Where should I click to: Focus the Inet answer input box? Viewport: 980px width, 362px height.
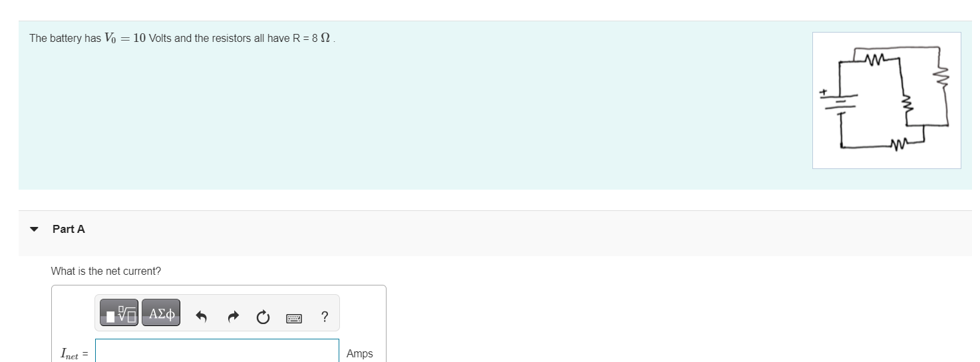pos(217,351)
